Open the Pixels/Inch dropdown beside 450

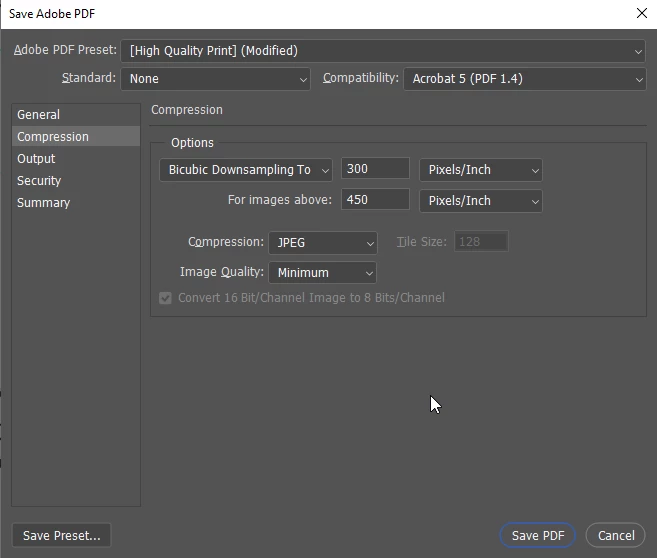tap(481, 201)
